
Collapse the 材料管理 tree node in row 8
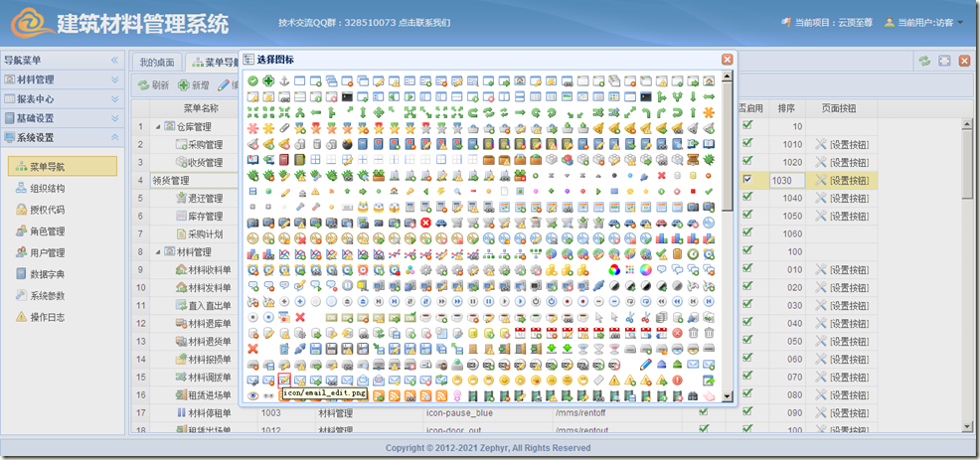tap(157, 252)
